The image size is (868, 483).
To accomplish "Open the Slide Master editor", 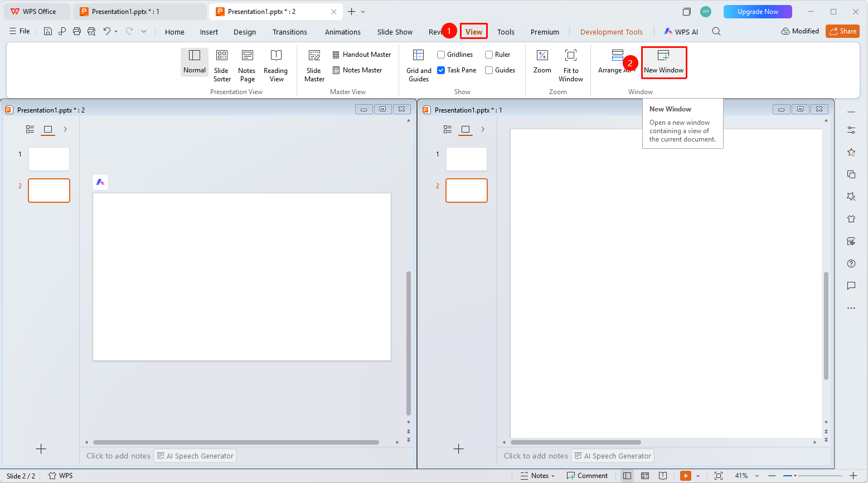I will tap(314, 66).
